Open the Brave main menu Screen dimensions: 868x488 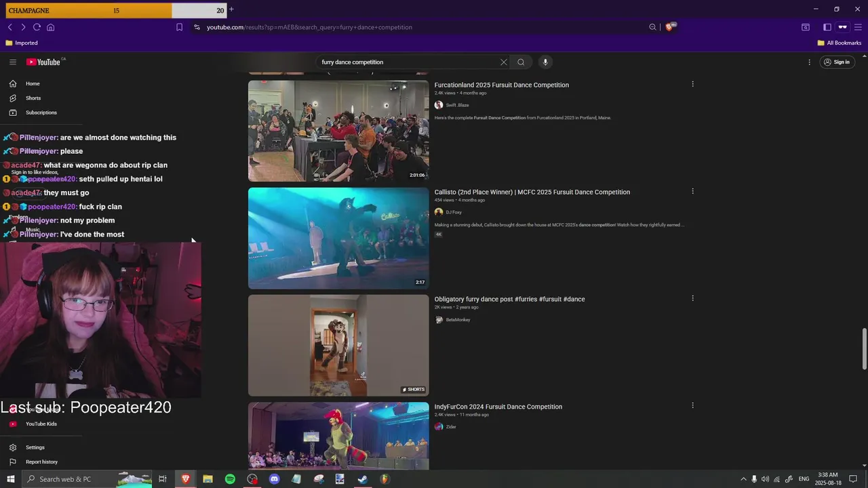(x=858, y=27)
